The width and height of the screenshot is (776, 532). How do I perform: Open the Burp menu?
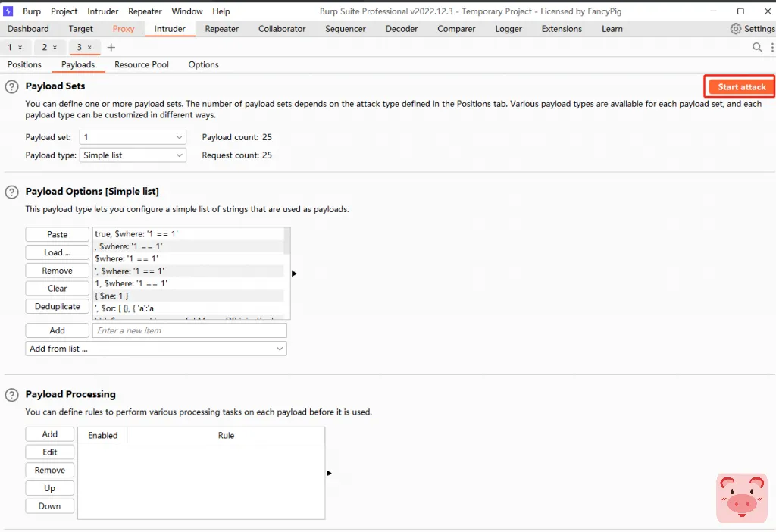32,11
